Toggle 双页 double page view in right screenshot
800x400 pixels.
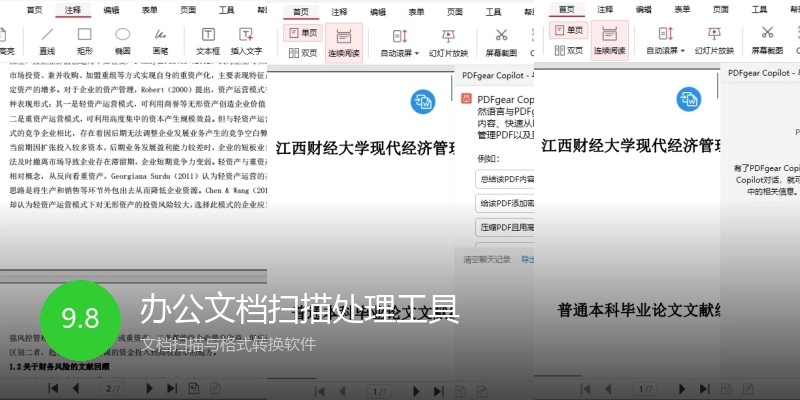(x=569, y=50)
